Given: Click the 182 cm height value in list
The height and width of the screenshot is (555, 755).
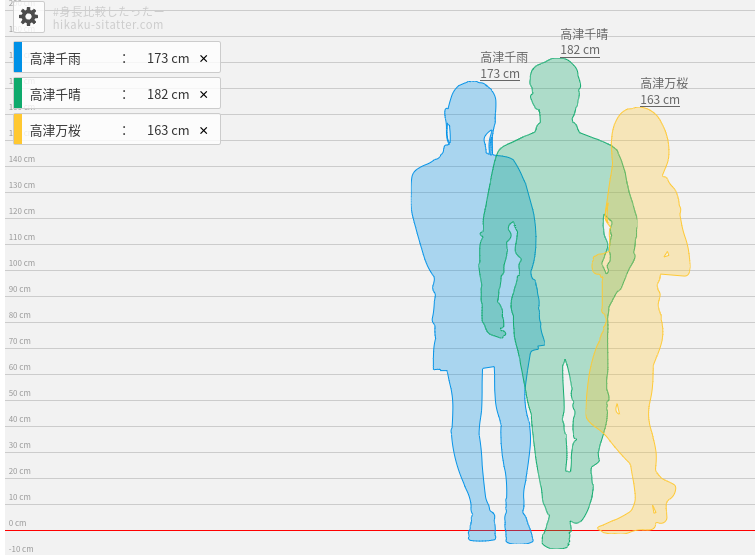Looking at the screenshot, I should [x=167, y=95].
